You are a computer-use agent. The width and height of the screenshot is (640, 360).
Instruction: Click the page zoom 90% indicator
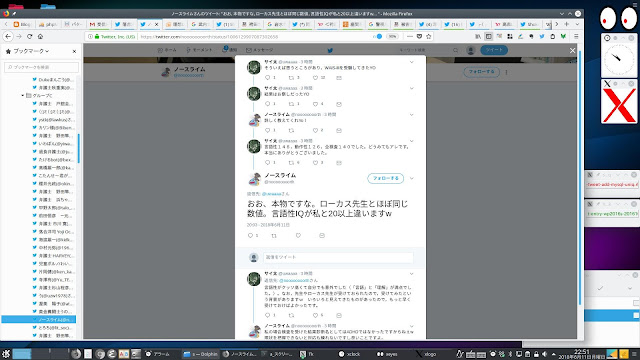[392, 36]
